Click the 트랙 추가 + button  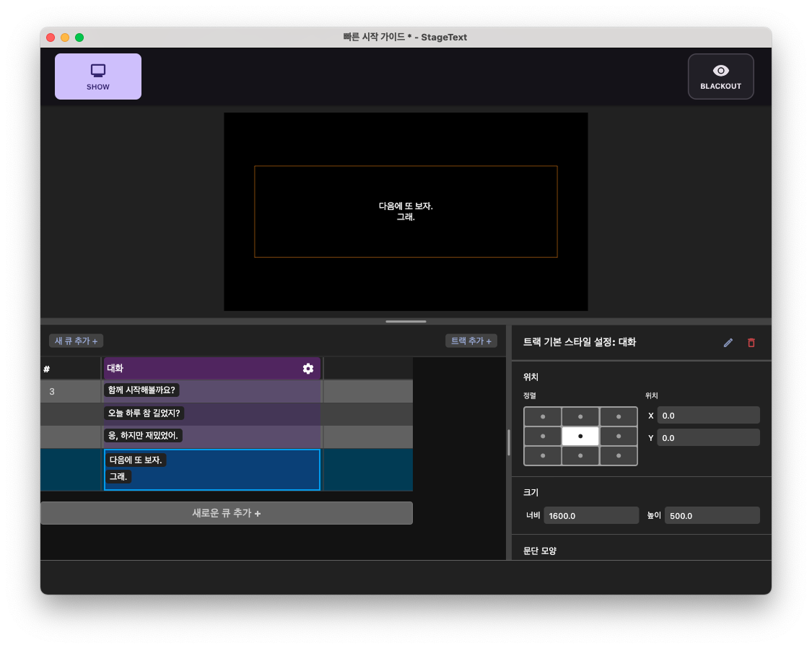[471, 341]
